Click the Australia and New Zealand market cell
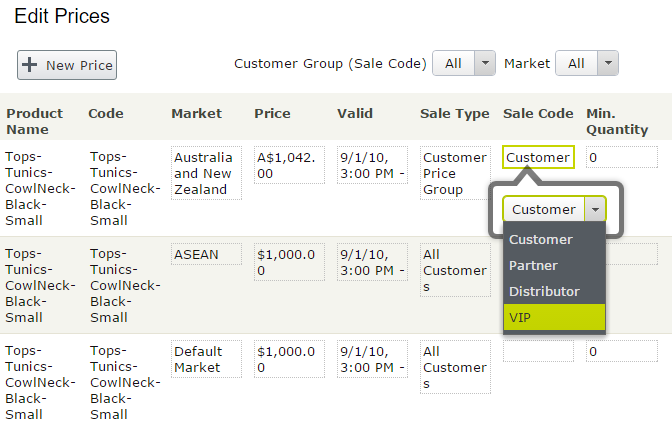 point(206,173)
